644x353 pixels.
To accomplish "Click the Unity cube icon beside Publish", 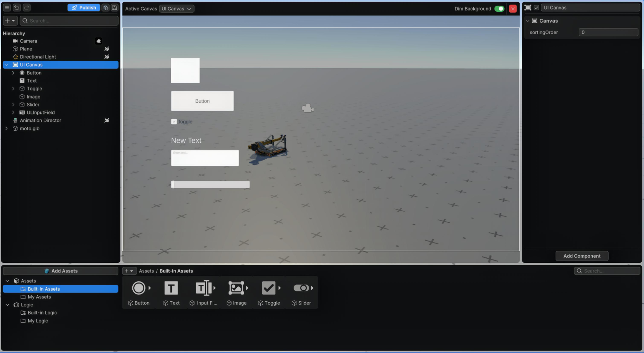I will [x=106, y=7].
